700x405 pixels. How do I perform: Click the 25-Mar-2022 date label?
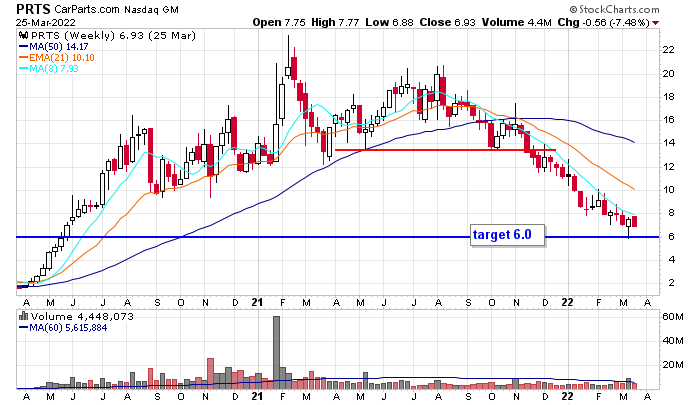tap(46, 23)
